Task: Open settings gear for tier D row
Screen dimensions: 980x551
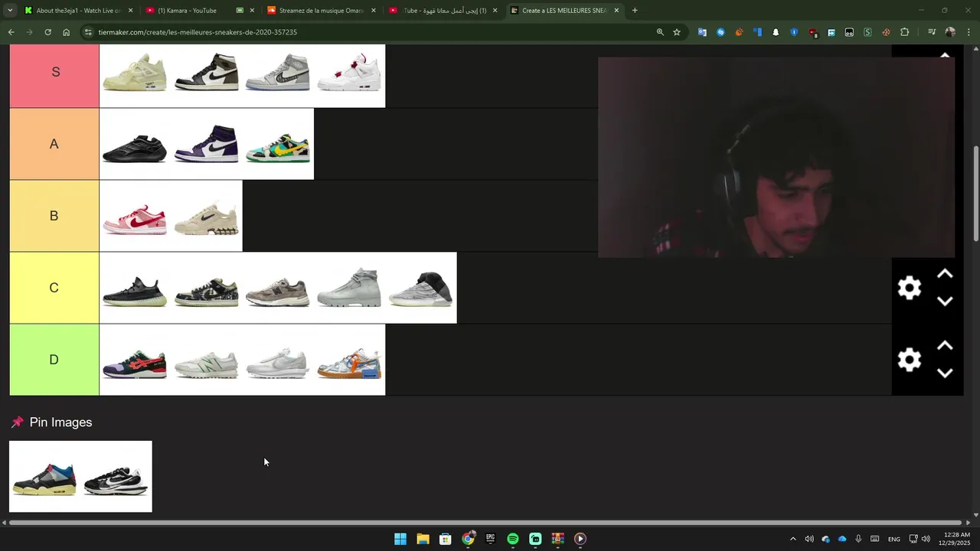Action: click(909, 360)
